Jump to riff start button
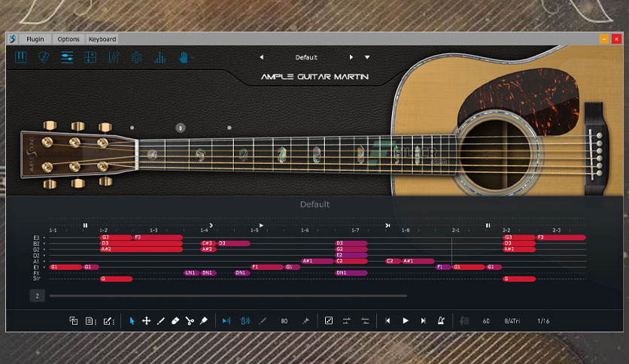The width and height of the screenshot is (629, 364). 387,320
